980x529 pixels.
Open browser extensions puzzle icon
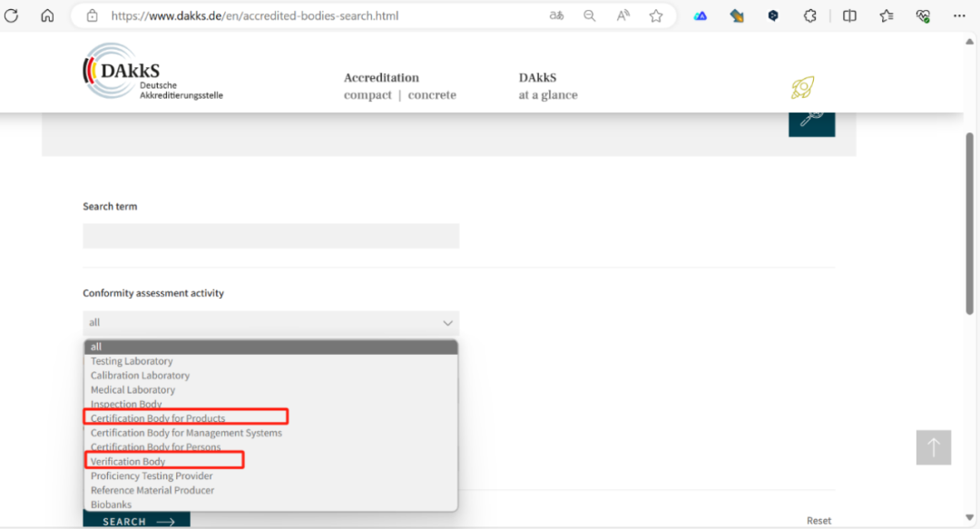pos(810,15)
